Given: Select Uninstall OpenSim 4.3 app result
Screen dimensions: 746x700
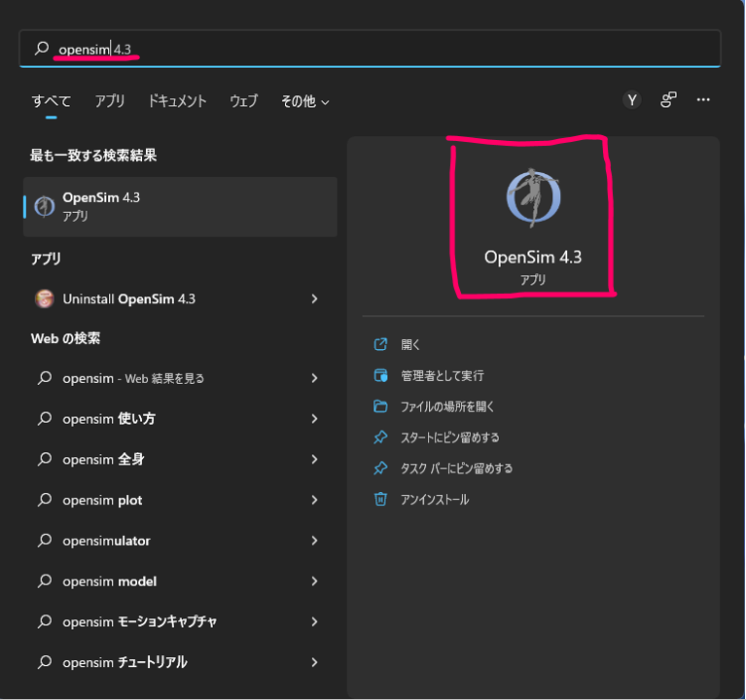Looking at the screenshot, I should click(x=180, y=299).
